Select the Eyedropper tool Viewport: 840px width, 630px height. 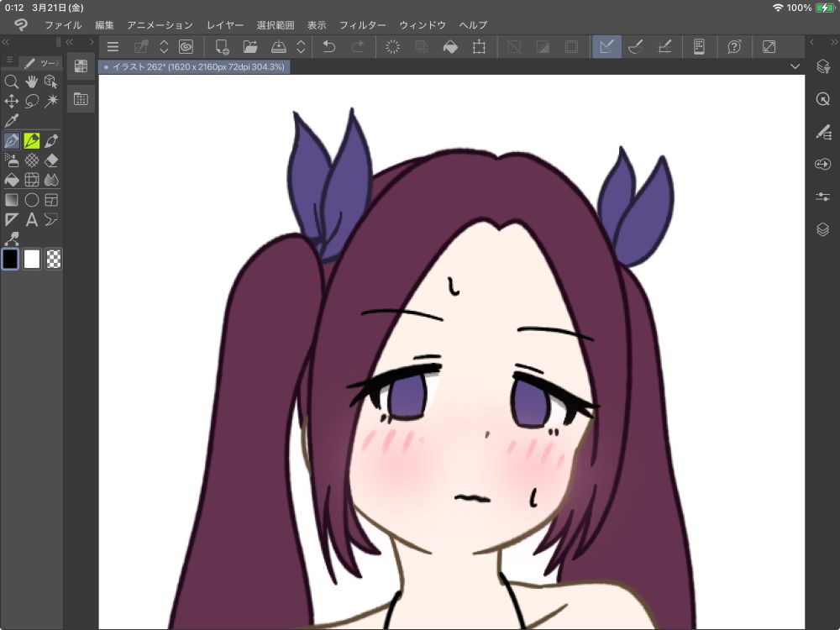click(11, 120)
